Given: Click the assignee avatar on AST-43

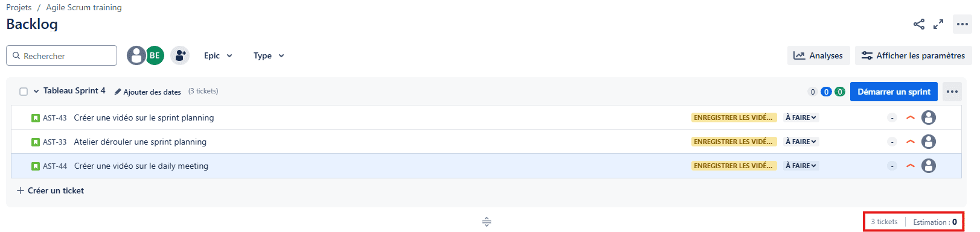Looking at the screenshot, I should click(929, 118).
